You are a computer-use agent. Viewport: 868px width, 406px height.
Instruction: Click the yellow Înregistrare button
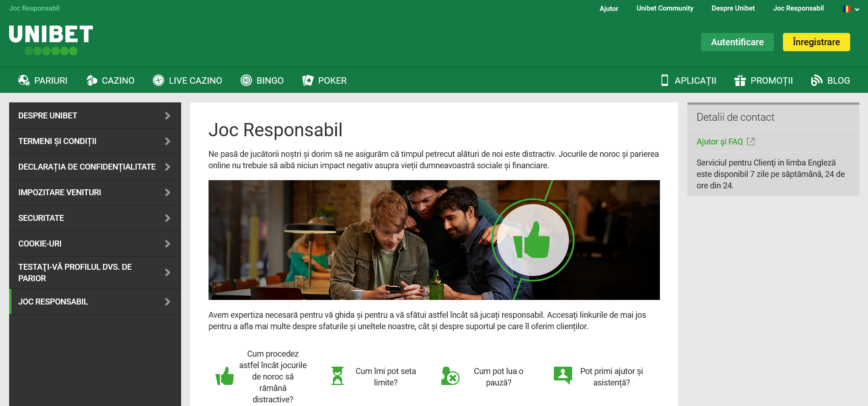pos(816,42)
